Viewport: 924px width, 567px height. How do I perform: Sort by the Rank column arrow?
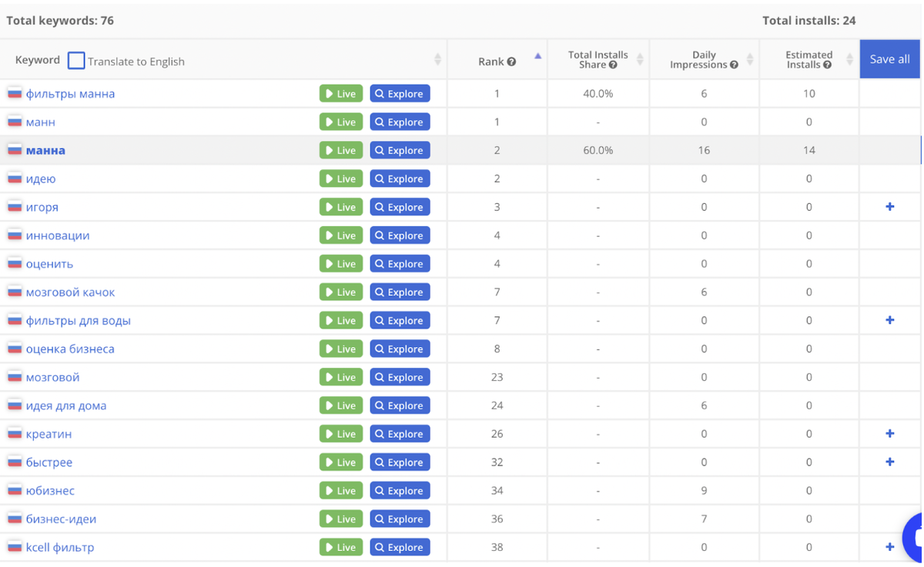[537, 56]
